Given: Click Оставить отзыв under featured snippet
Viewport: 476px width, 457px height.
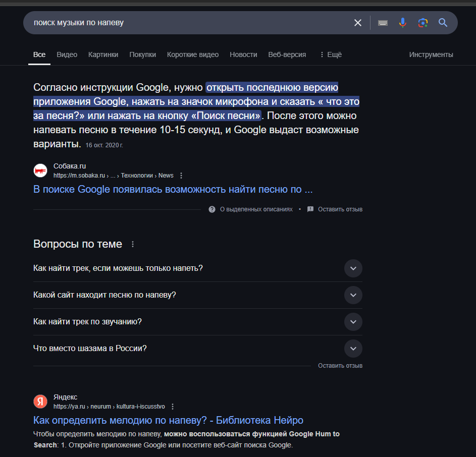Looking at the screenshot, I should click(x=340, y=209).
